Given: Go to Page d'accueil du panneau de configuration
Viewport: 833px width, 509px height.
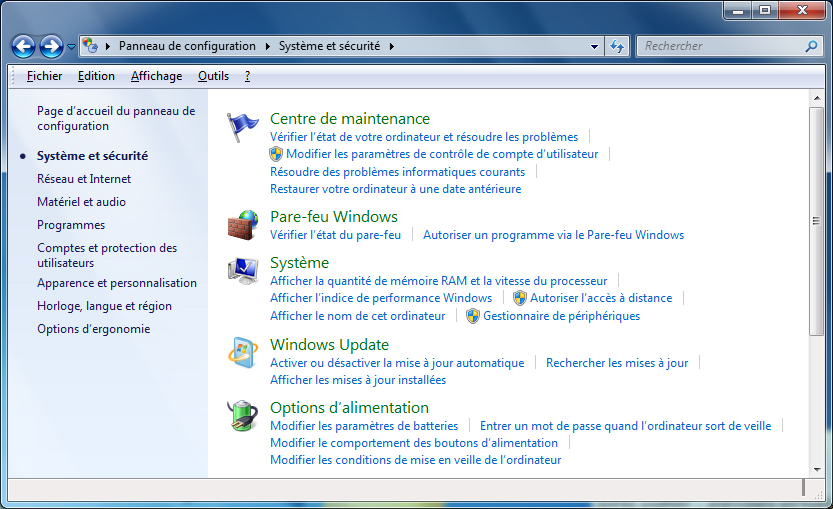Looking at the screenshot, I should (x=116, y=118).
